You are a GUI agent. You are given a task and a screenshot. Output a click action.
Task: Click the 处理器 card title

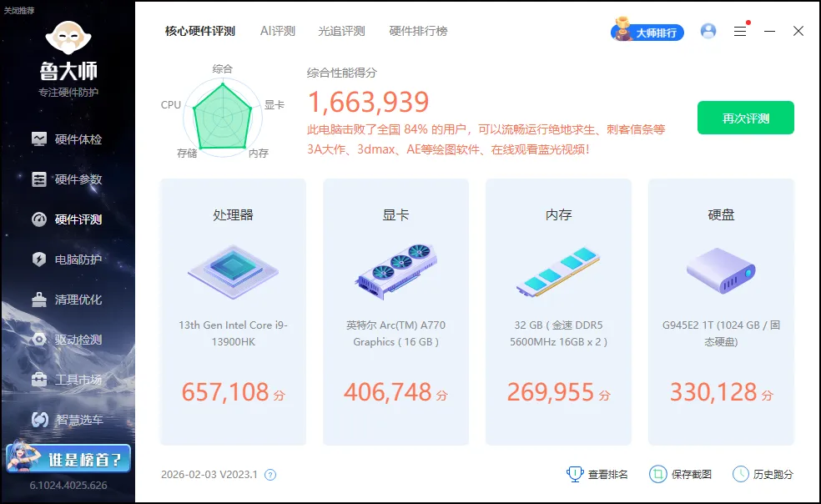(233, 214)
